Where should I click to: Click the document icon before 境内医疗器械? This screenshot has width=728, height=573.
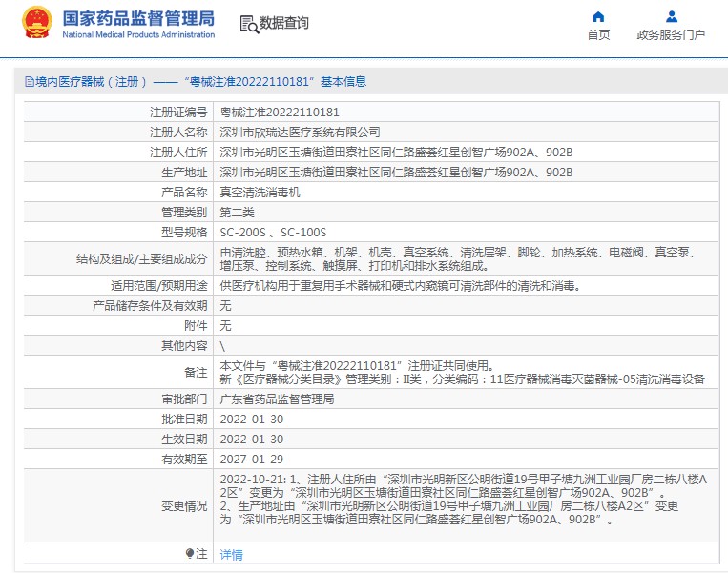[30, 82]
